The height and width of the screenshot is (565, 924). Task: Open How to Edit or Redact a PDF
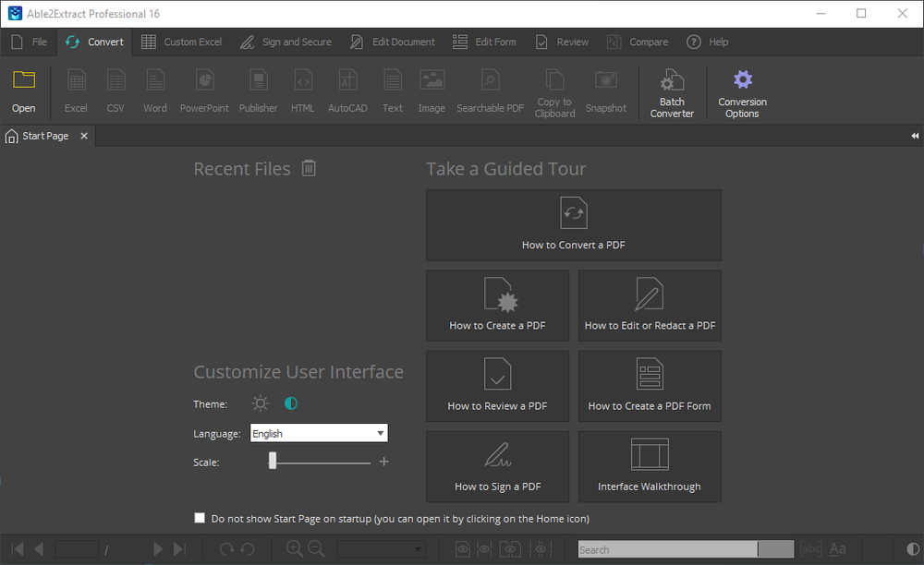(650, 306)
